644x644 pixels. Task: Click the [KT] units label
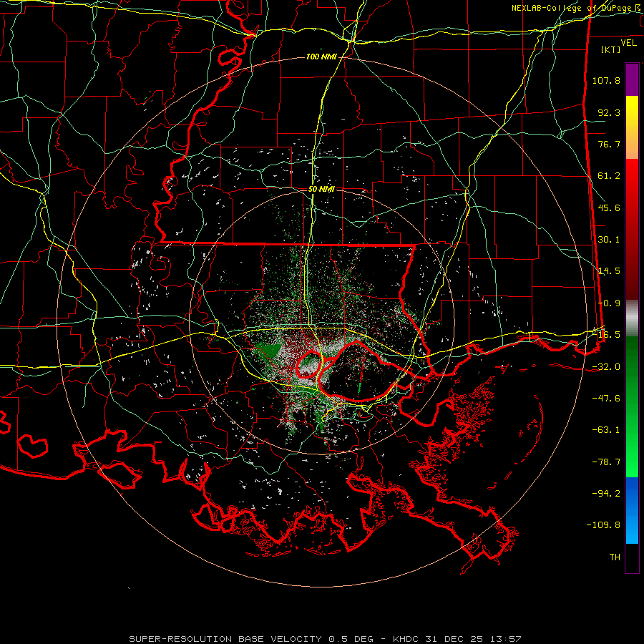(611, 49)
